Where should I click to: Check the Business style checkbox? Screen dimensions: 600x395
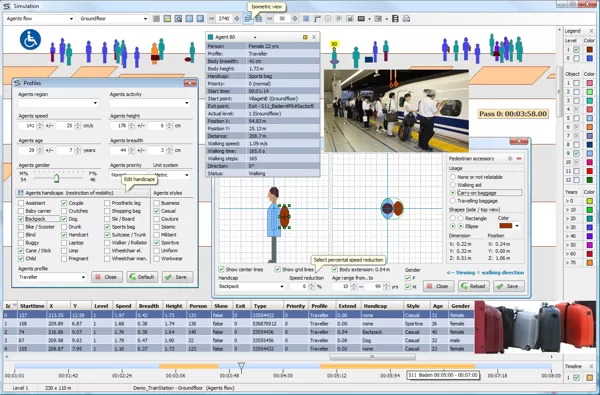click(x=157, y=203)
